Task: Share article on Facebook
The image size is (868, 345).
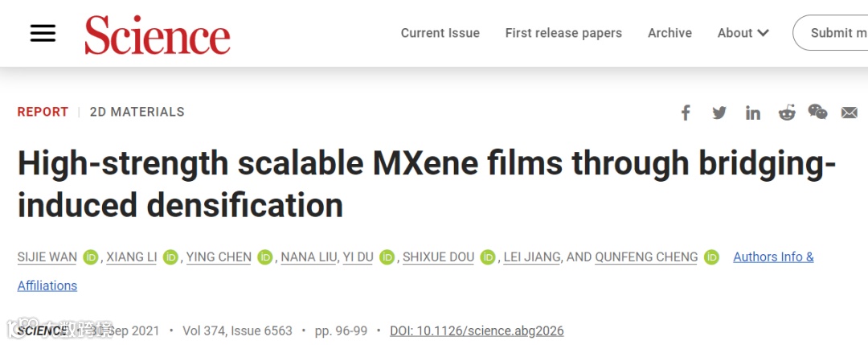Action: point(686,113)
